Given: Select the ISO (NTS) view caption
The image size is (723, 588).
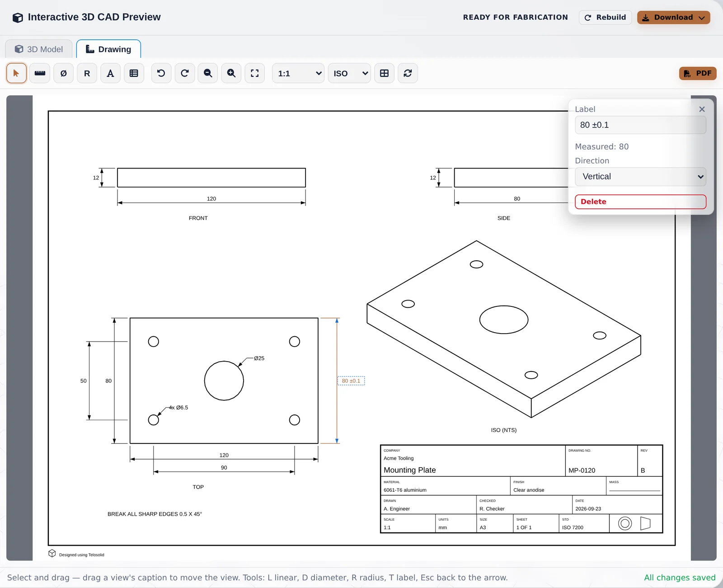Looking at the screenshot, I should point(504,430).
